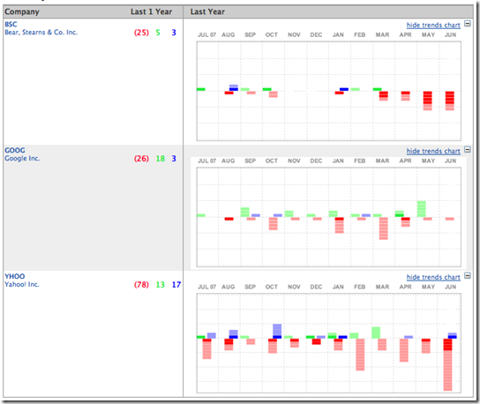Click the JUL 07 label on BSC chart
This screenshot has width=480, height=404.
(207, 35)
